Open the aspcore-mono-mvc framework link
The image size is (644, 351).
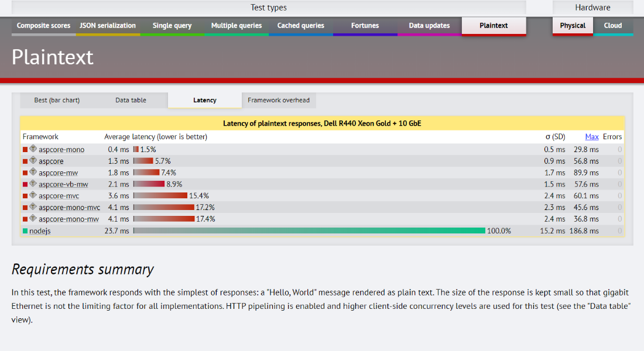point(70,208)
